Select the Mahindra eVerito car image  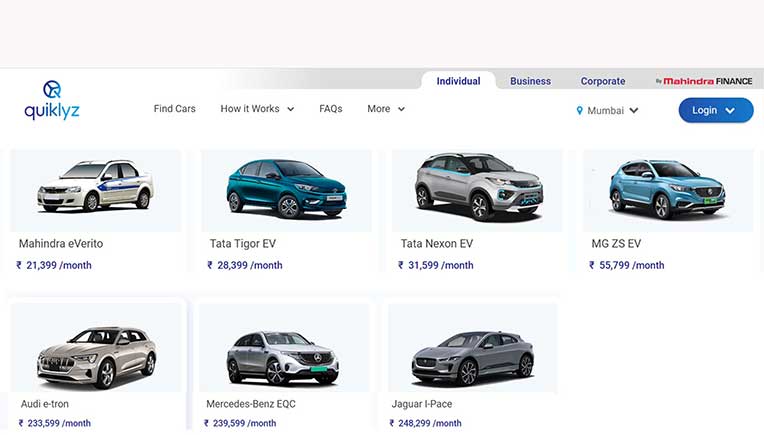pos(95,186)
